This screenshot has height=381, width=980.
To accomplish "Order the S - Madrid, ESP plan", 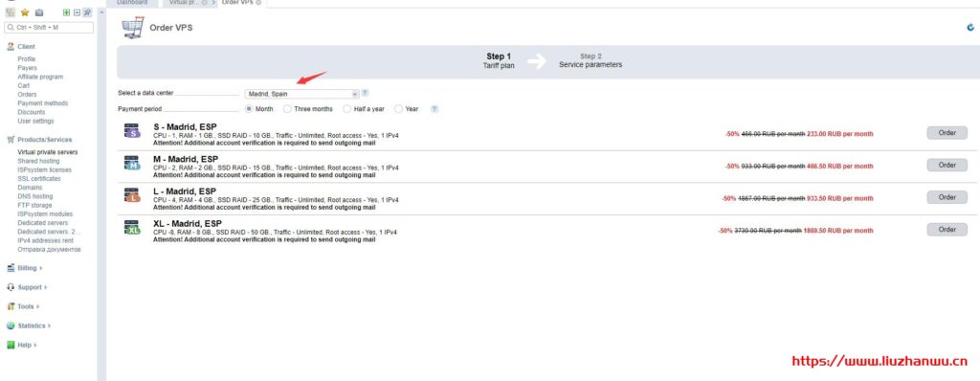I will point(947,133).
